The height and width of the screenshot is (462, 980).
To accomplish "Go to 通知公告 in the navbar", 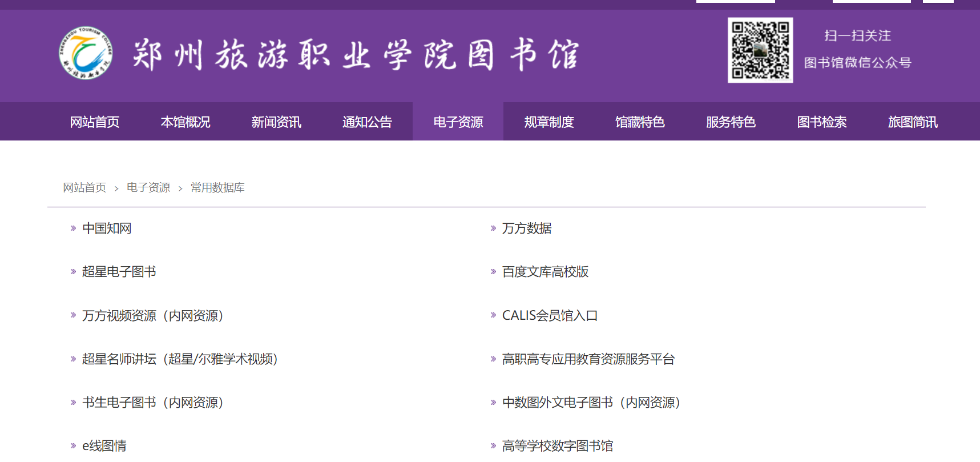I will click(x=367, y=122).
